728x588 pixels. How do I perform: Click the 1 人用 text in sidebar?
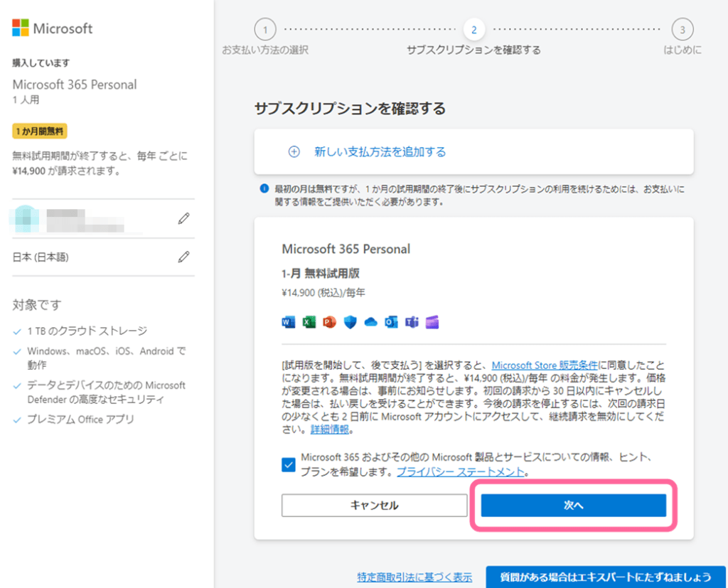point(26,100)
